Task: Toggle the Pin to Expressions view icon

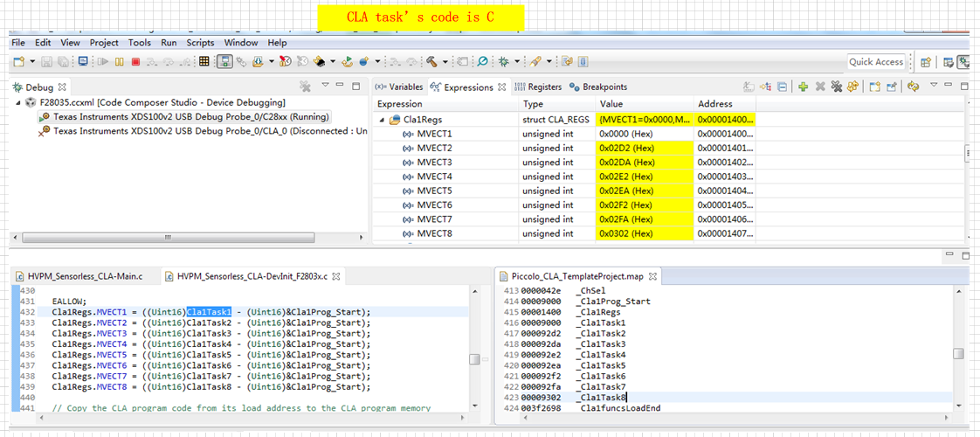Action: click(x=891, y=86)
